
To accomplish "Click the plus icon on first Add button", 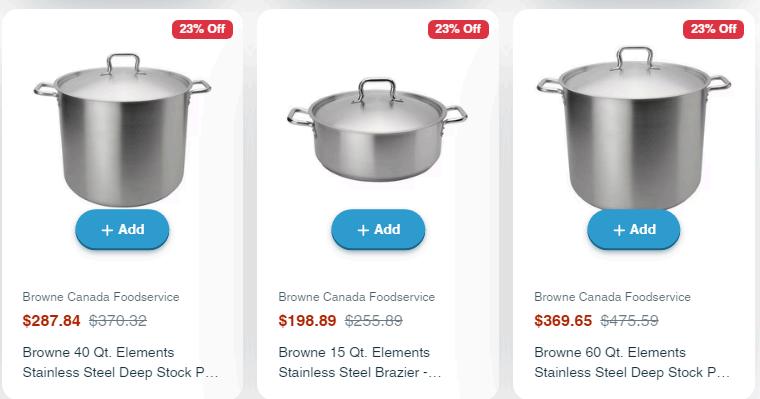I will (x=107, y=230).
